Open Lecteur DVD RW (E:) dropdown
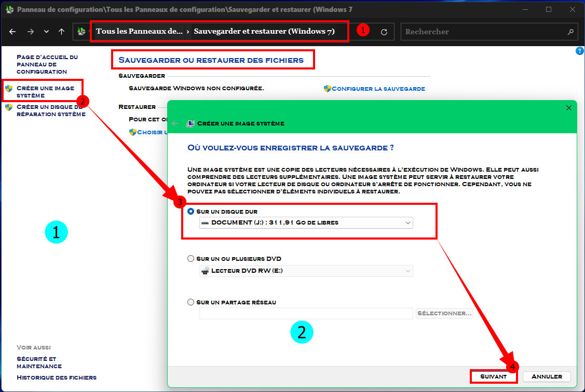The width and height of the screenshot is (585, 392). click(x=306, y=271)
